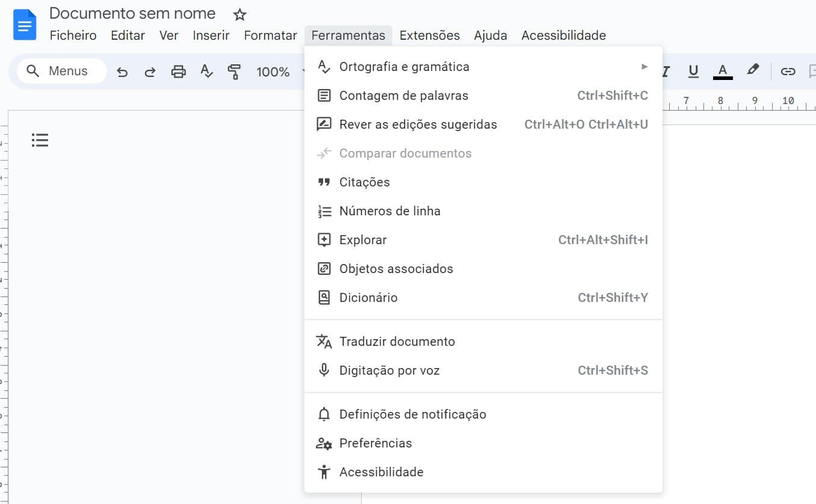Click the undo arrow icon
The height and width of the screenshot is (504, 816).
tap(122, 72)
